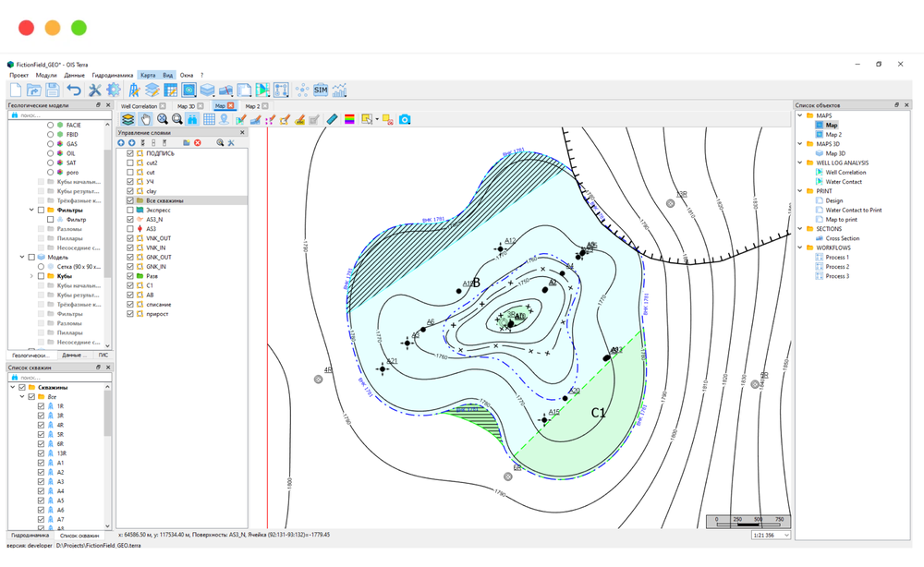The height and width of the screenshot is (567, 924).
Task: Click the camera snapshot icon
Action: click(405, 119)
